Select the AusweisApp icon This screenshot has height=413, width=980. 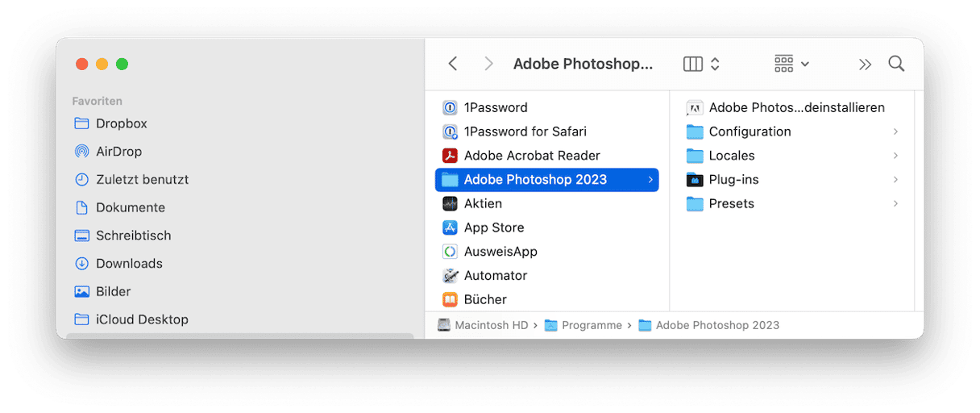coord(451,252)
